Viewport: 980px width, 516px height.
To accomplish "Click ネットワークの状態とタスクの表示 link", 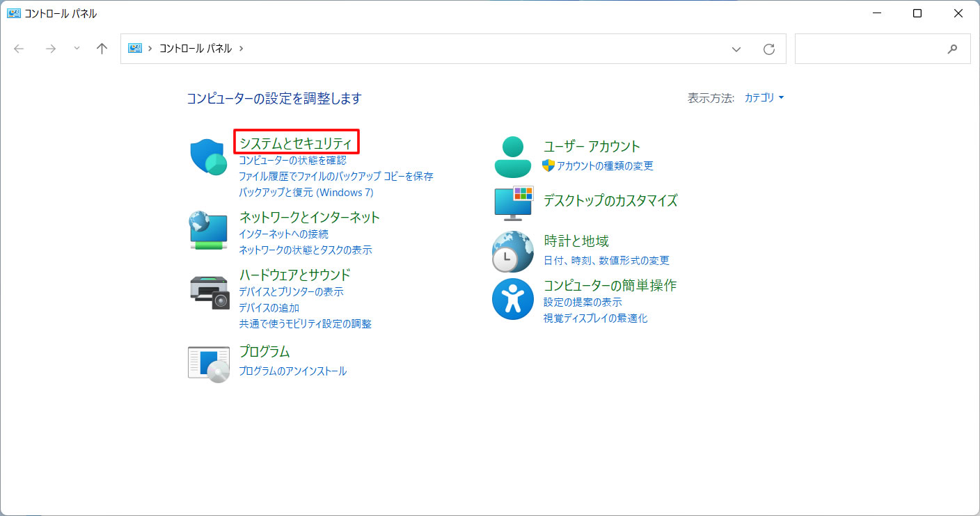I will [306, 250].
